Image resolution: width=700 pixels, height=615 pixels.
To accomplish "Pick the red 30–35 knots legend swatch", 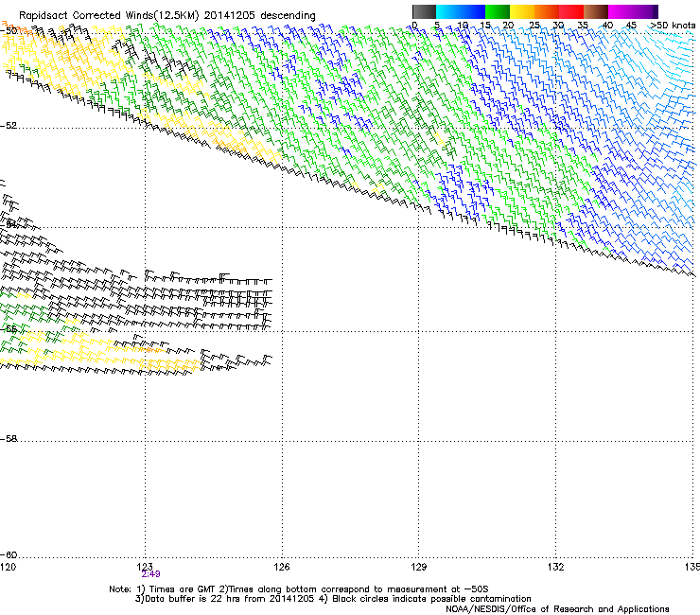I will [x=571, y=11].
